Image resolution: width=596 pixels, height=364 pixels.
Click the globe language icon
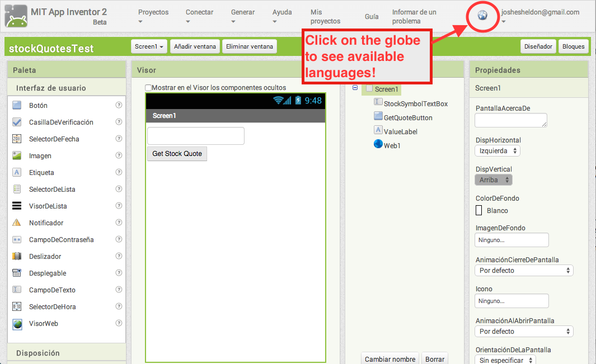tap(482, 15)
